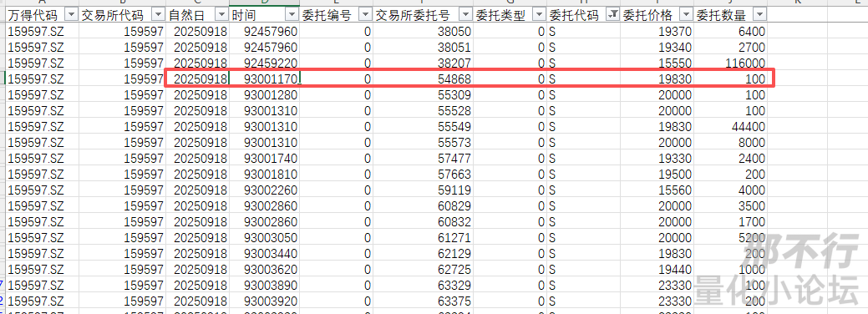Click the exchange order number cell 57477
Viewport: 868px width, 314px height.
[423, 159]
